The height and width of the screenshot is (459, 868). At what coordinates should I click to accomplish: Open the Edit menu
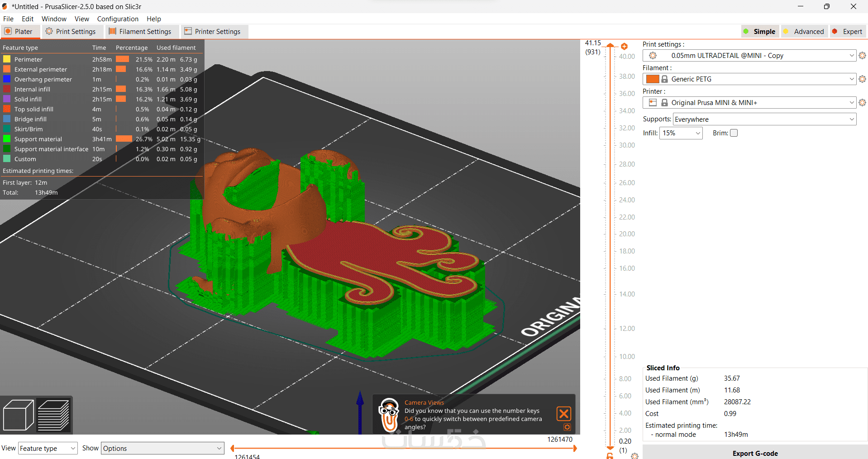point(28,19)
